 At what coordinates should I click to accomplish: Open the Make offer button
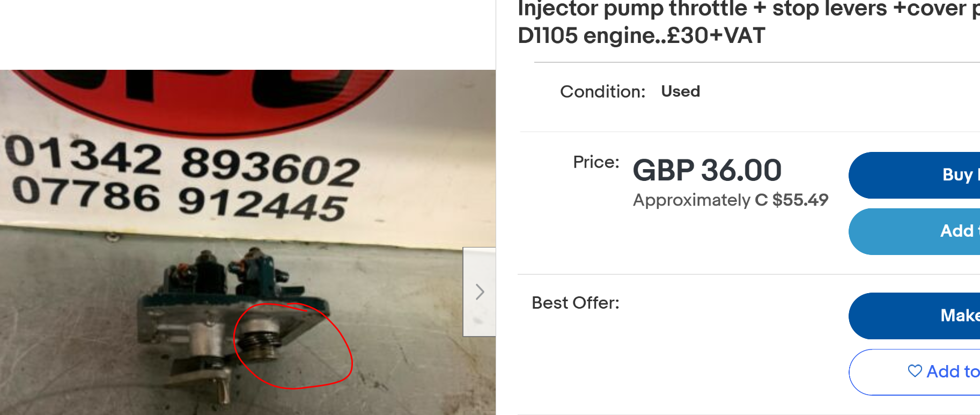coord(915,316)
